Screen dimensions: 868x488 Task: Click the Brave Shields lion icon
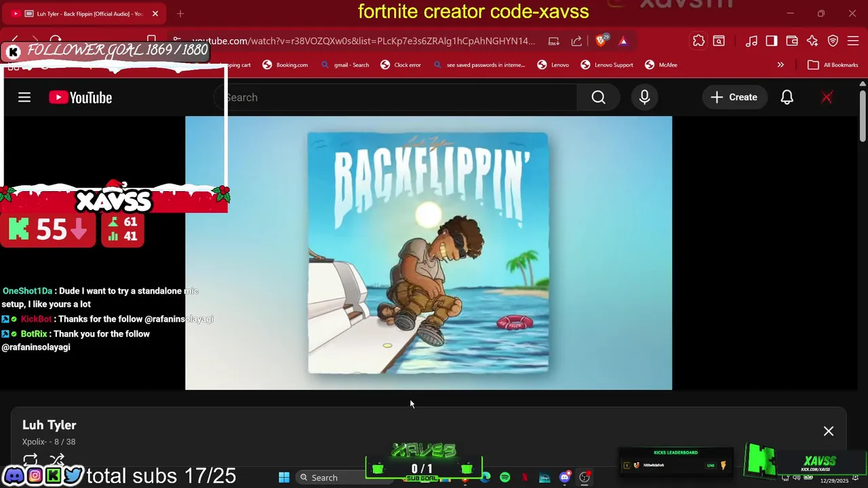(x=601, y=41)
